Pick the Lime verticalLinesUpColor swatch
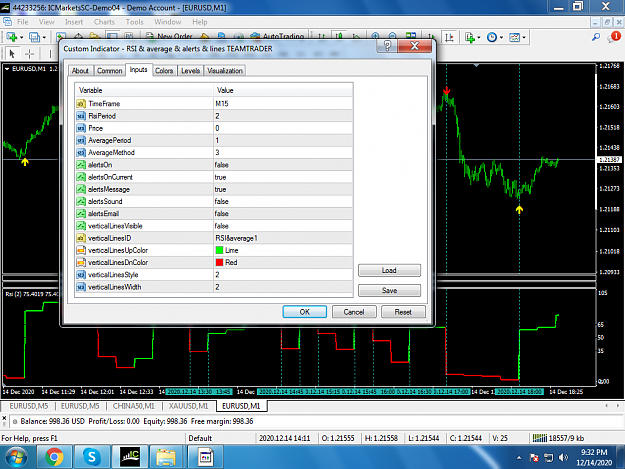Image resolution: width=625 pixels, height=469 pixels. click(219, 250)
